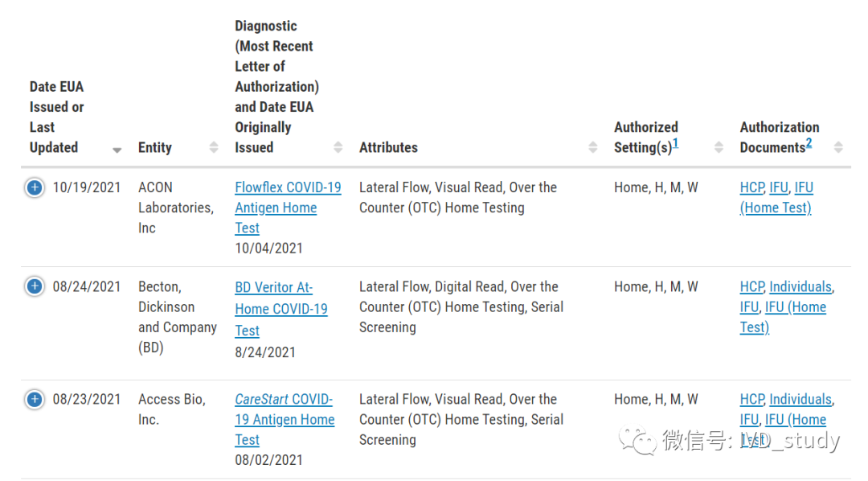Click the Date EUA Issued column header
The image size is (868, 481).
click(56, 117)
